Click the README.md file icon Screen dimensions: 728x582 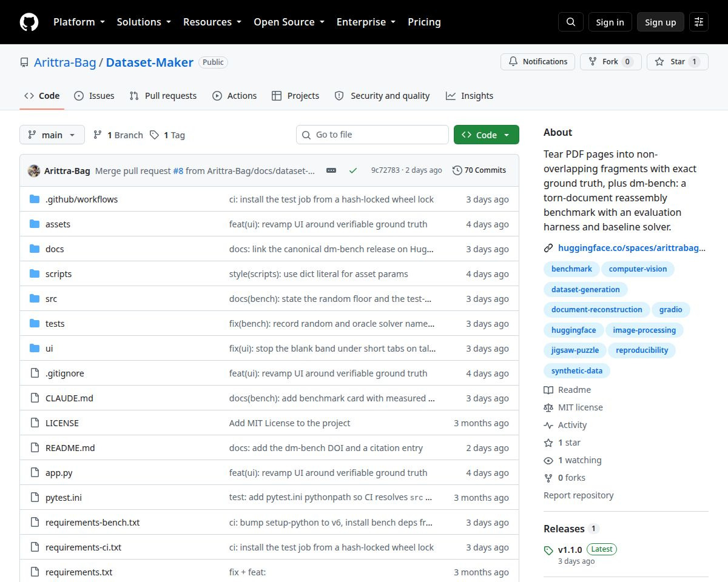click(35, 448)
